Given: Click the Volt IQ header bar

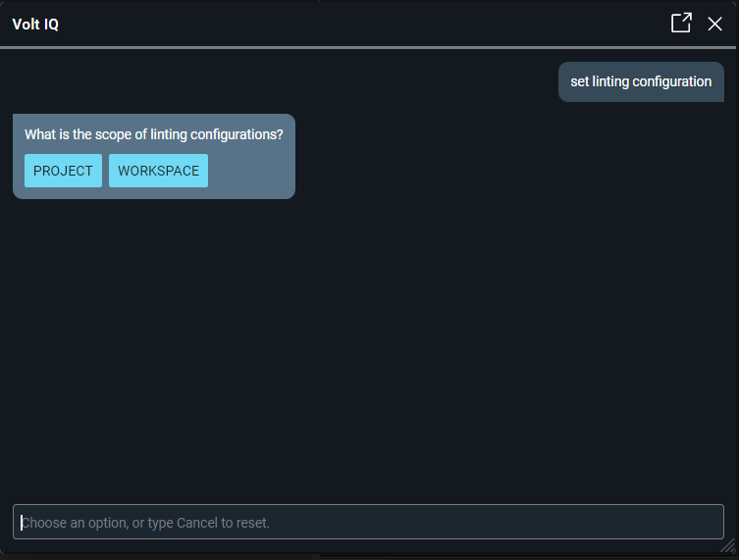Looking at the screenshot, I should (x=343, y=24).
